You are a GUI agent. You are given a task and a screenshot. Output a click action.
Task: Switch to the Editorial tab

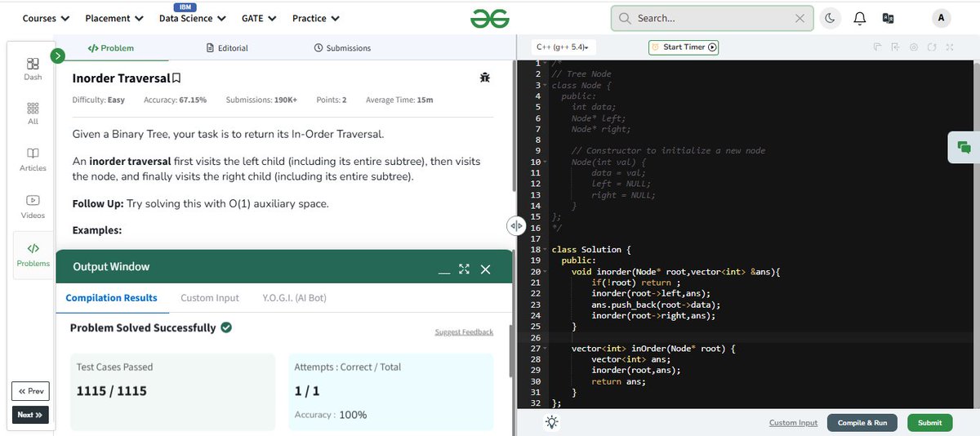tap(227, 48)
